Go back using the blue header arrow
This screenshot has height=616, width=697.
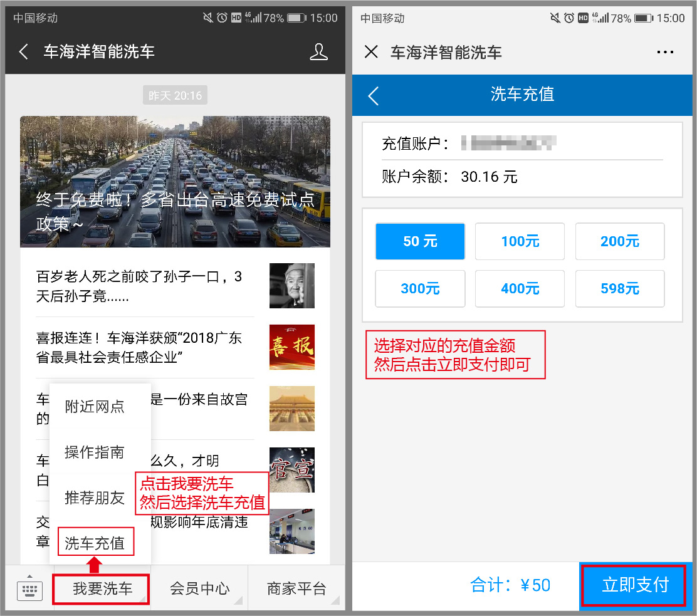point(374,95)
